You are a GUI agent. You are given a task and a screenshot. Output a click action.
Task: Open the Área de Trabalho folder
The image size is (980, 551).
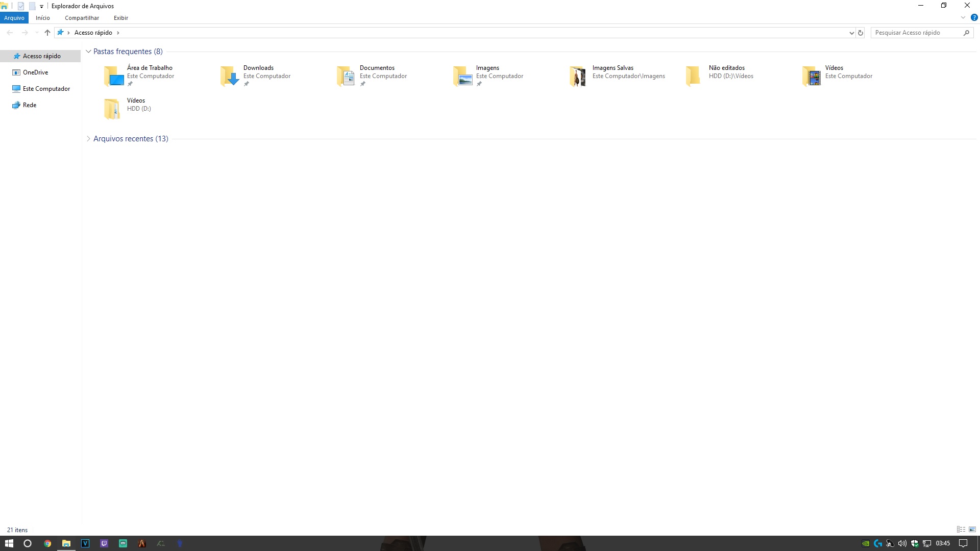click(x=139, y=76)
